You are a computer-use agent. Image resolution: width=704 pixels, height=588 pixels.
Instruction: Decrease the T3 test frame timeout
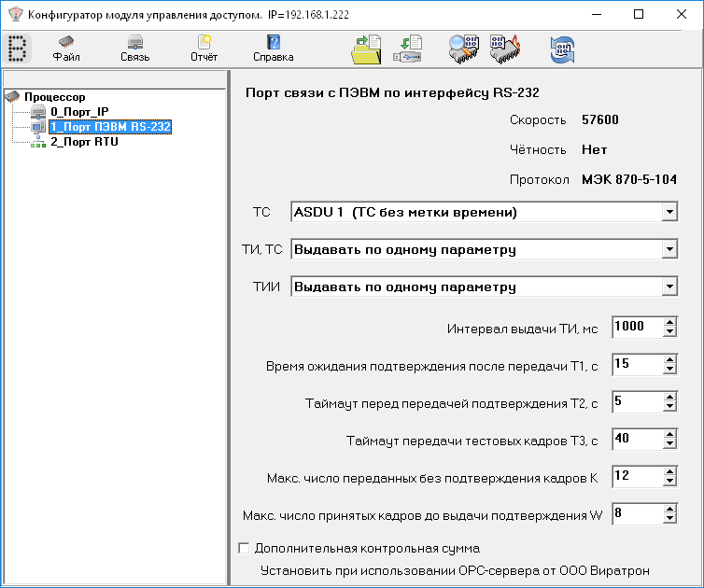point(669,443)
